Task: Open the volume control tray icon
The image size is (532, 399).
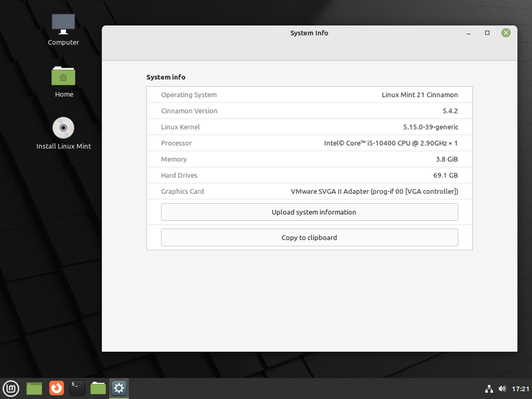Action: tap(502, 389)
